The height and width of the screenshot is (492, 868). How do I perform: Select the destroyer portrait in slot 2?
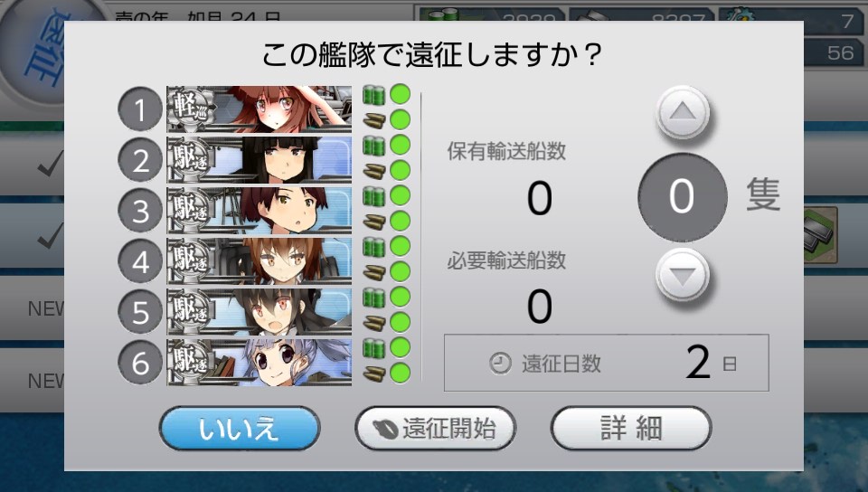(259, 160)
